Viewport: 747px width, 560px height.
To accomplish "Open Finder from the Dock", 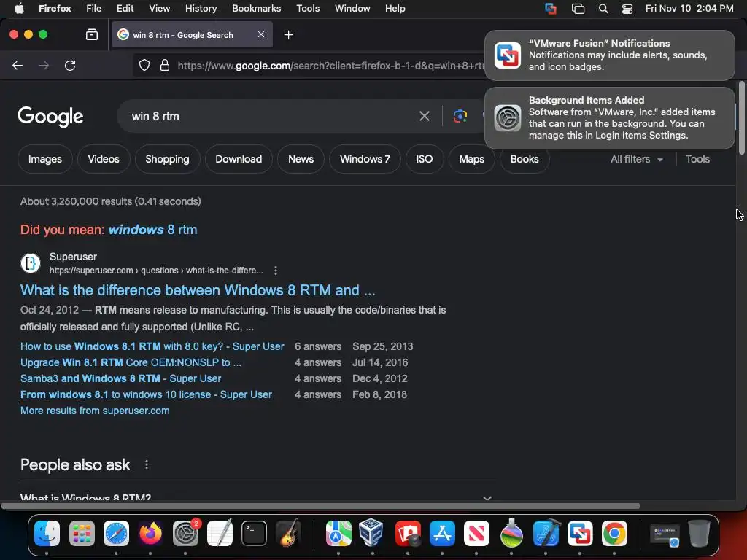I will coord(47,533).
